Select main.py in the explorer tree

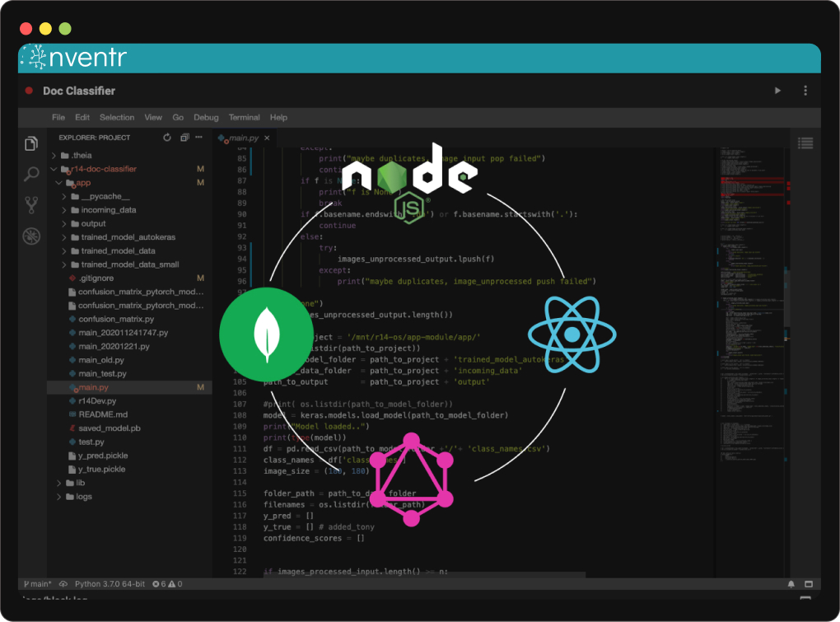[128, 387]
